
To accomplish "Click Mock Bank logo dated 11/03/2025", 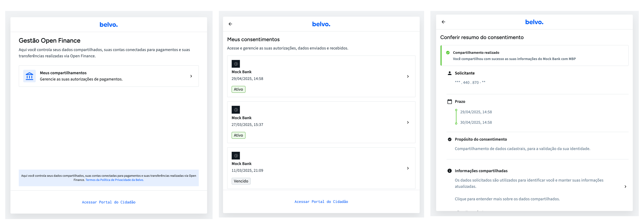I will coord(236,156).
